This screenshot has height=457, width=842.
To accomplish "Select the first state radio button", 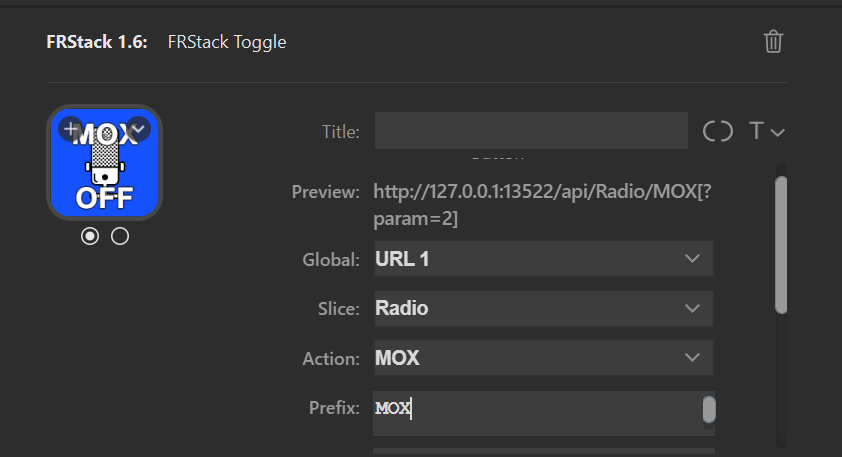I will (90, 236).
